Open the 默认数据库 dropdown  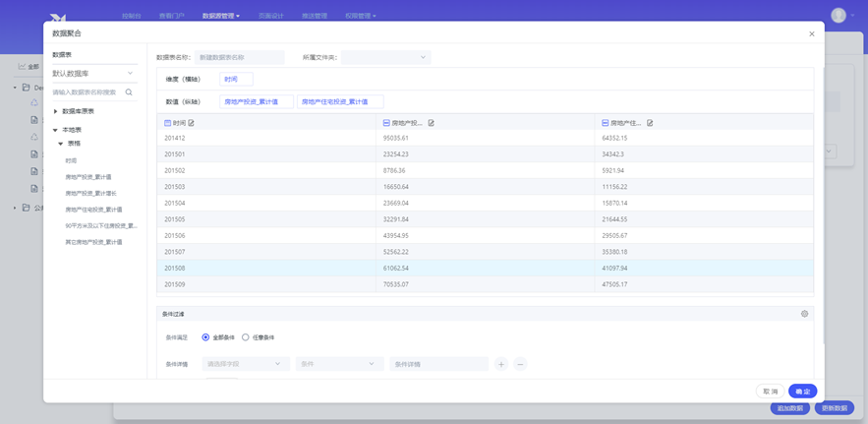93,74
